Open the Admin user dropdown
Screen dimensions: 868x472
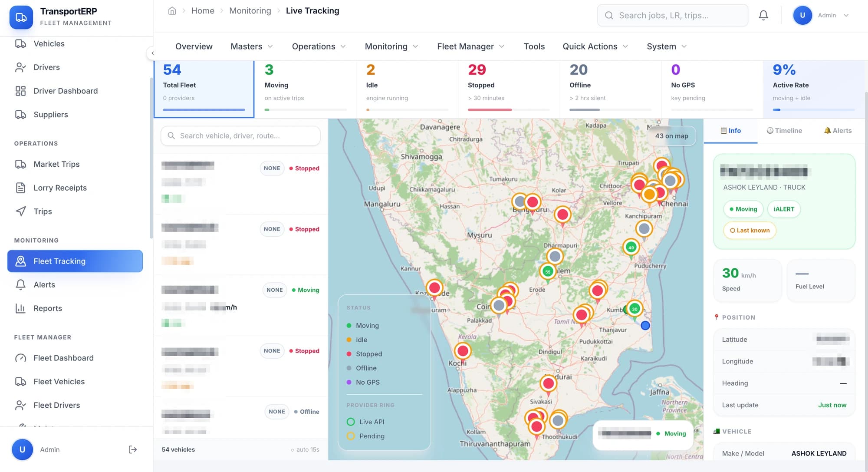(822, 15)
